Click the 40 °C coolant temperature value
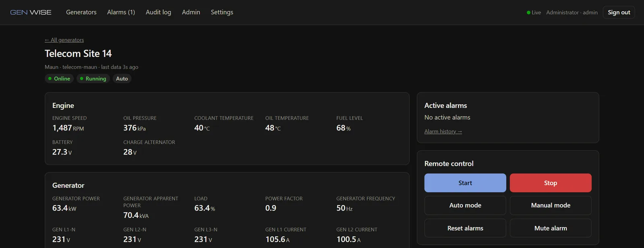Screen dimensions: 644x248 (202, 128)
